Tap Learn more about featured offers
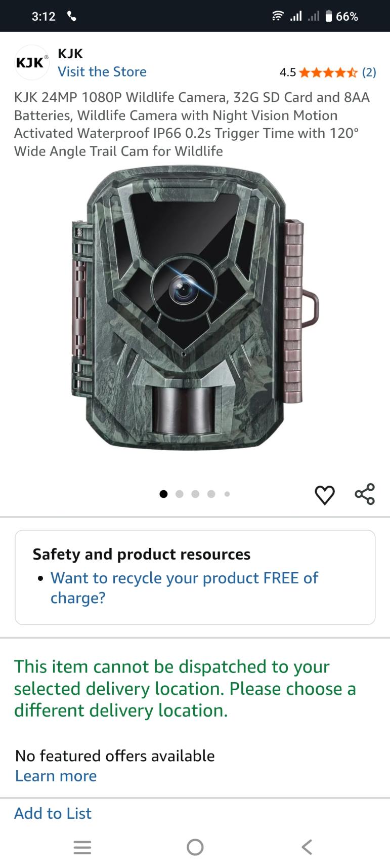This screenshot has height=868, width=390. (x=56, y=776)
